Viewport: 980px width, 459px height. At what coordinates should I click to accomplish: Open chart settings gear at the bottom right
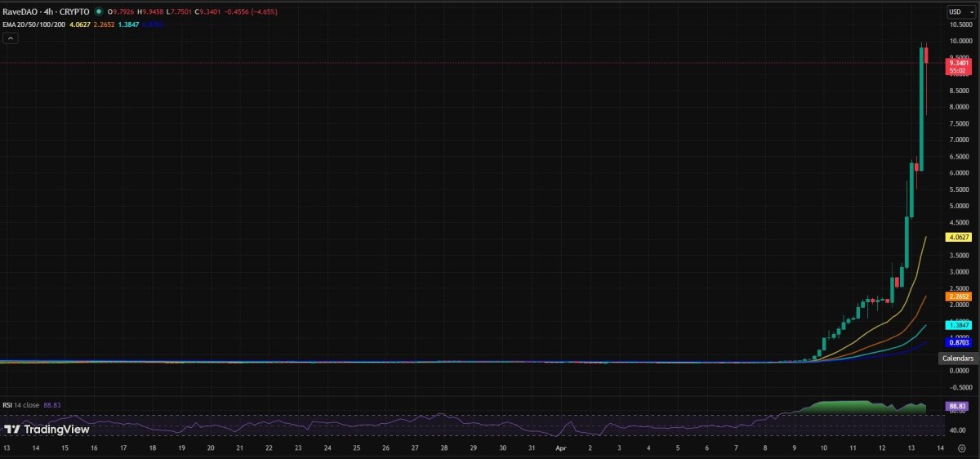pos(962,449)
